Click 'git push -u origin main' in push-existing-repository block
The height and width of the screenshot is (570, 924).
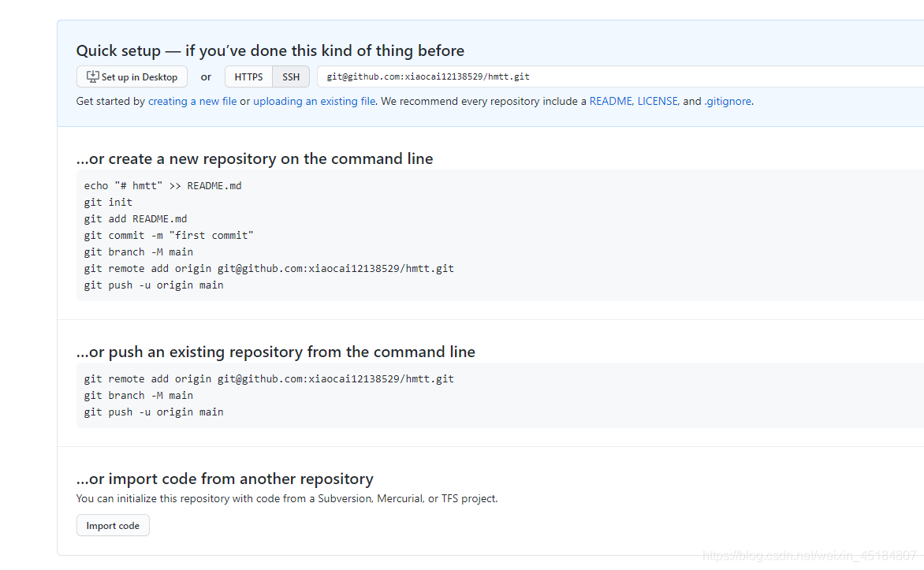[153, 412]
